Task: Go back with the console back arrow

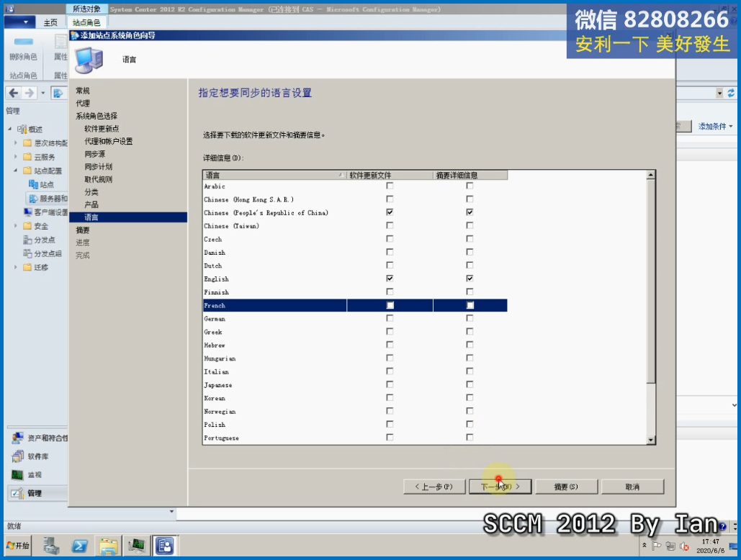Action: click(x=13, y=93)
